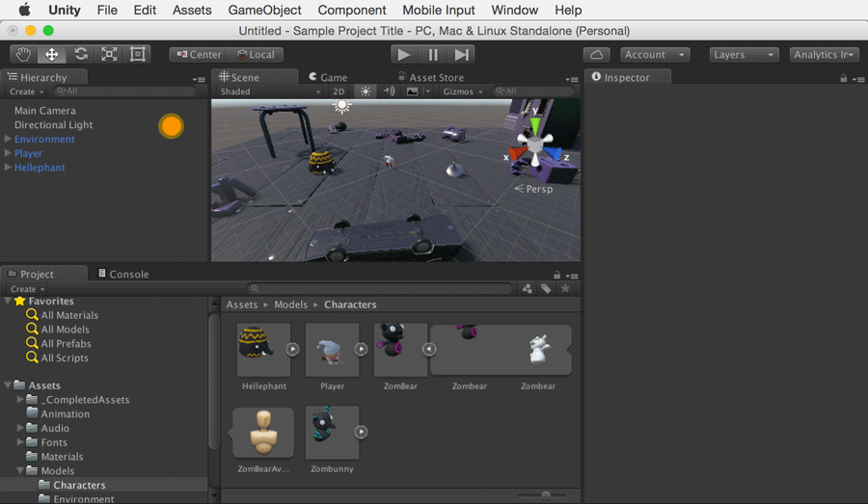Click Search by Type icon
868x504 pixels.
527,288
